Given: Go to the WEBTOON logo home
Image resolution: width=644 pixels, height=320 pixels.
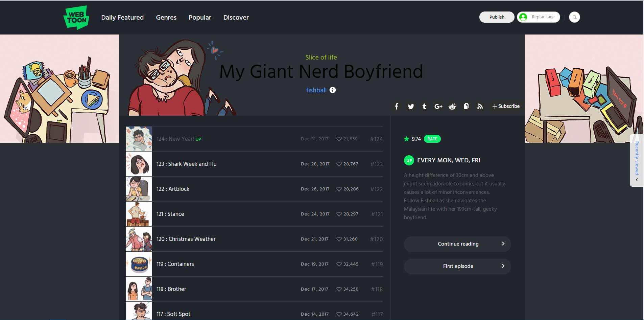Looking at the screenshot, I should point(76,18).
